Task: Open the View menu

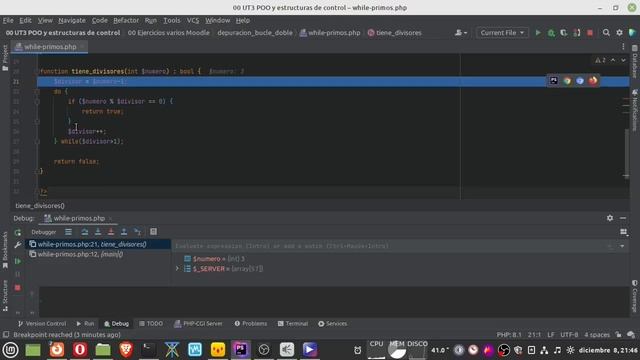Action: pos(45,20)
